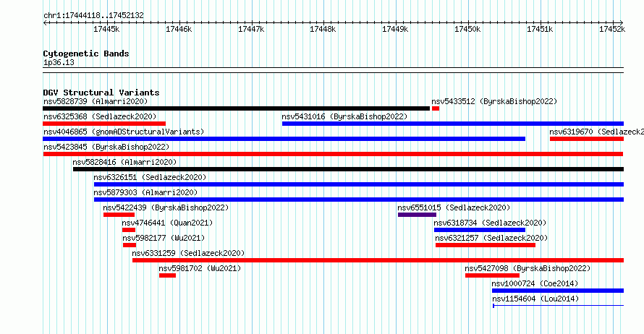Image resolution: width=644 pixels, height=334 pixels.
Task: Click the small red nsv5433512 variant bar
Action: (x=436, y=108)
